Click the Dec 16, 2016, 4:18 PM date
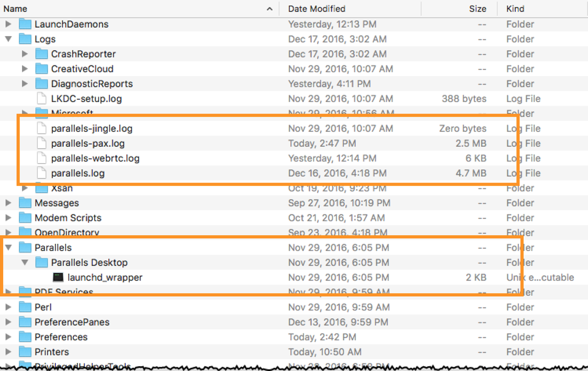Screen dimensions: 588x371 [337, 173]
